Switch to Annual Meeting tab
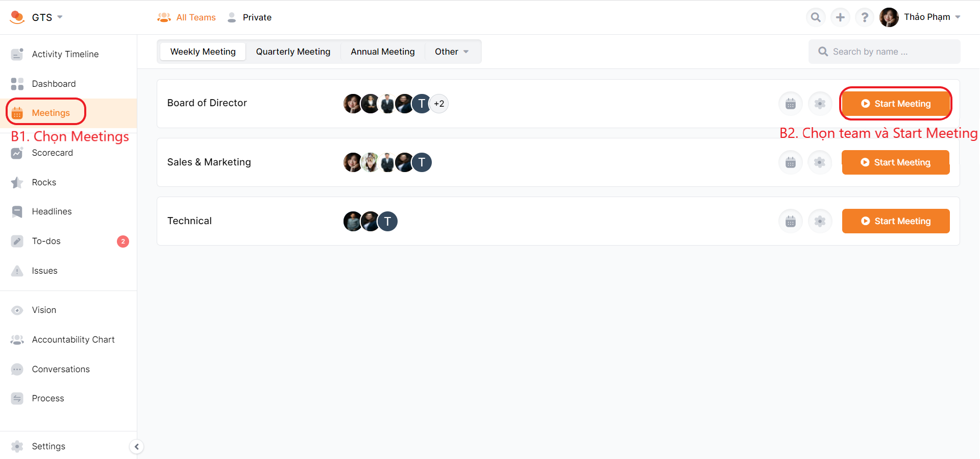 tap(382, 52)
